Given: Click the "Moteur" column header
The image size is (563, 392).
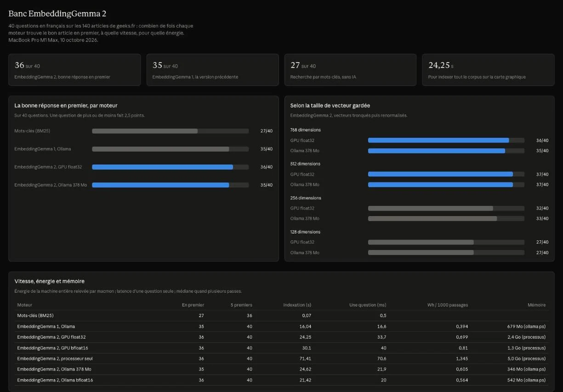Looking at the screenshot, I should pos(25,305).
